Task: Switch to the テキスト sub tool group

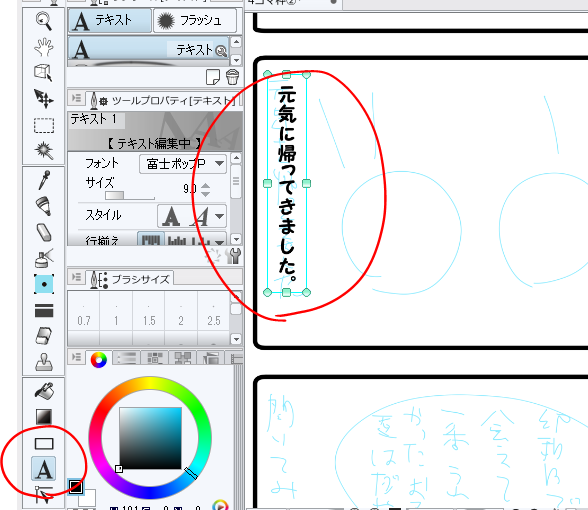Action: [110, 21]
